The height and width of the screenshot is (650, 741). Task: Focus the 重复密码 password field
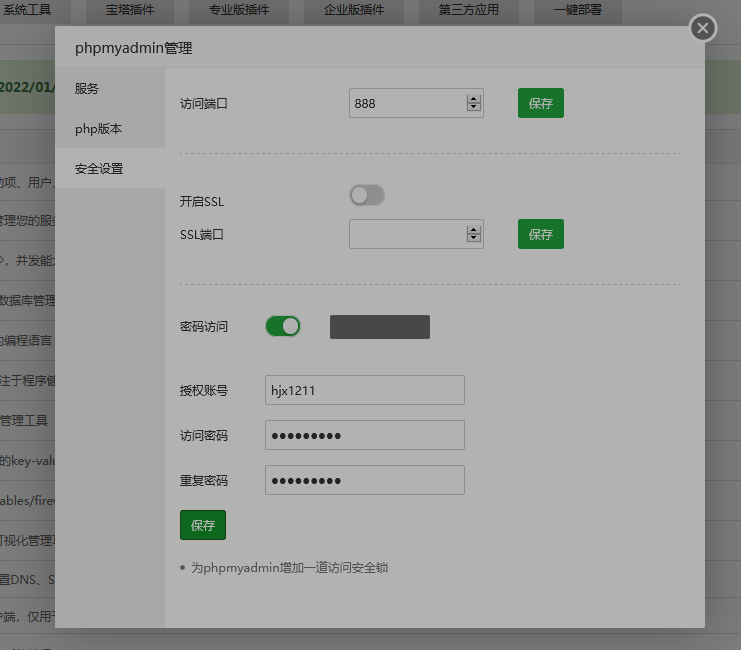pyautogui.click(x=365, y=480)
